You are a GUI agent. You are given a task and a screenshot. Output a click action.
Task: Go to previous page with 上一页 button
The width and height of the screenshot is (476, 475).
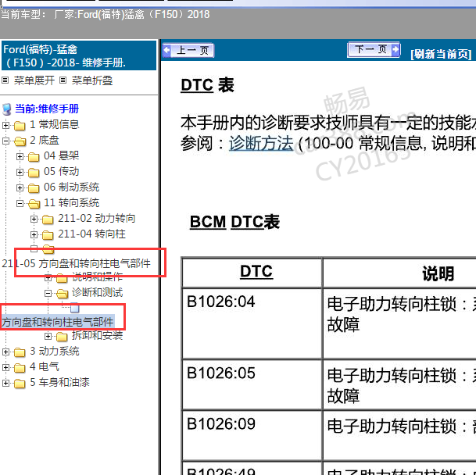[188, 50]
